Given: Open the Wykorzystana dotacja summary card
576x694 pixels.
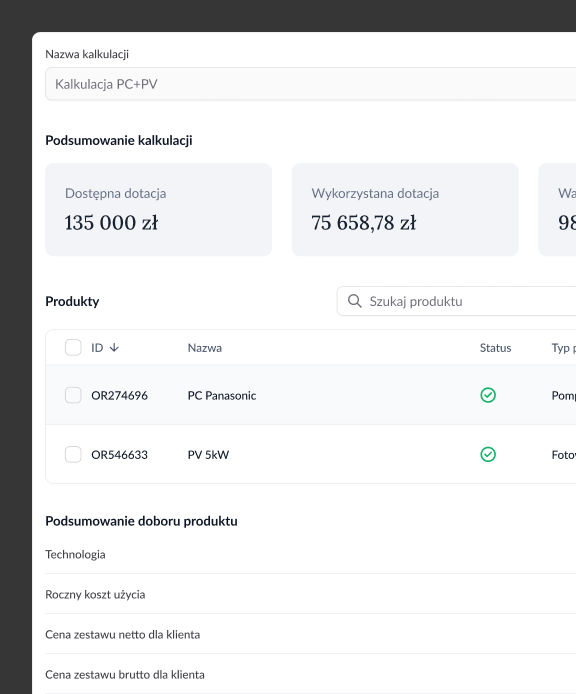Looking at the screenshot, I should point(405,209).
